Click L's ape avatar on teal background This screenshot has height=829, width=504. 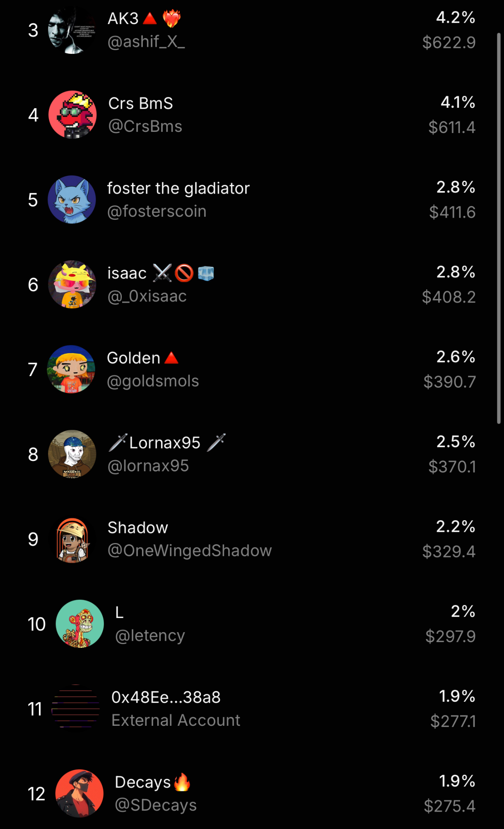[80, 624]
